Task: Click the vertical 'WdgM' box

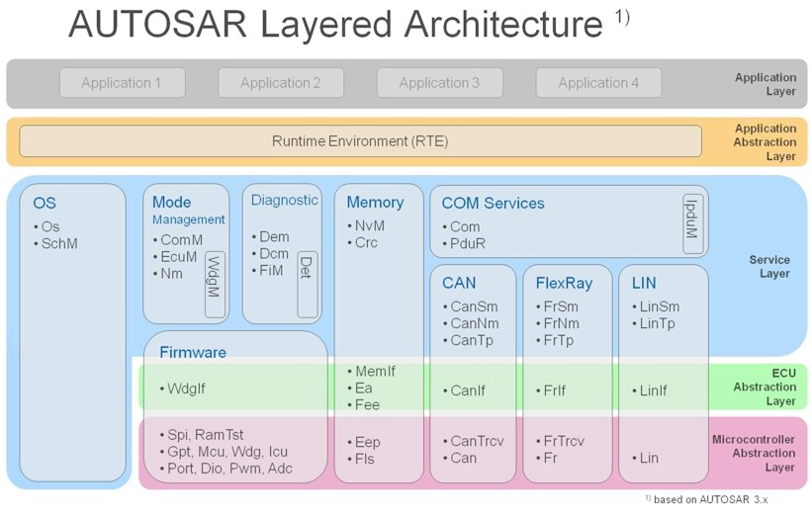Action: [x=215, y=285]
